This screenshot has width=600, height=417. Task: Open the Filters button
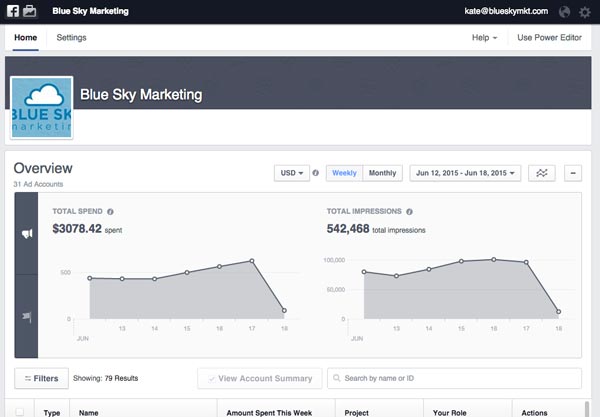pos(41,378)
